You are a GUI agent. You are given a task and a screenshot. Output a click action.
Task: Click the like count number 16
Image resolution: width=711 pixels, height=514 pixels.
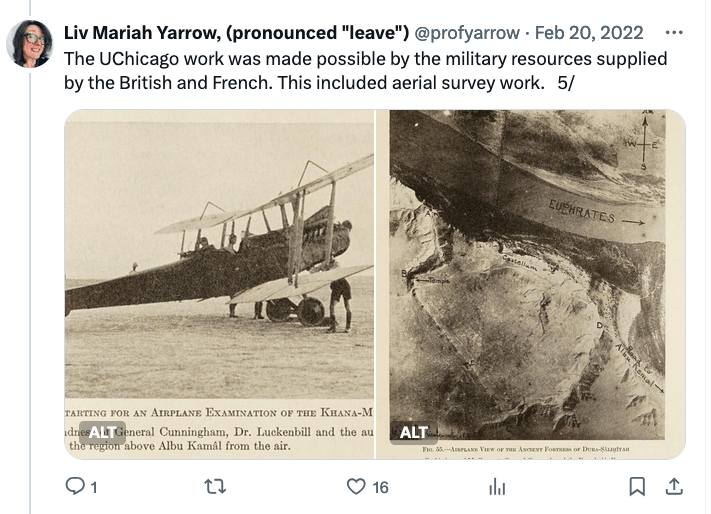coord(380,487)
